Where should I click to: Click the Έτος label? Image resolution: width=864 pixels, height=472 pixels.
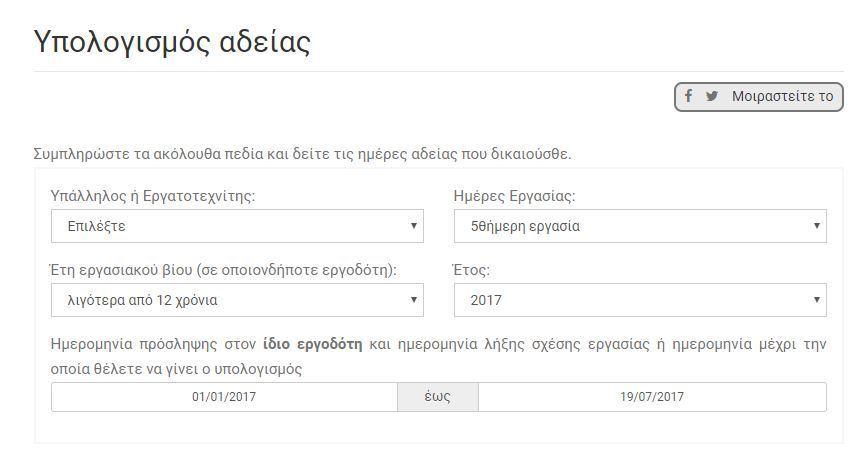[472, 270]
